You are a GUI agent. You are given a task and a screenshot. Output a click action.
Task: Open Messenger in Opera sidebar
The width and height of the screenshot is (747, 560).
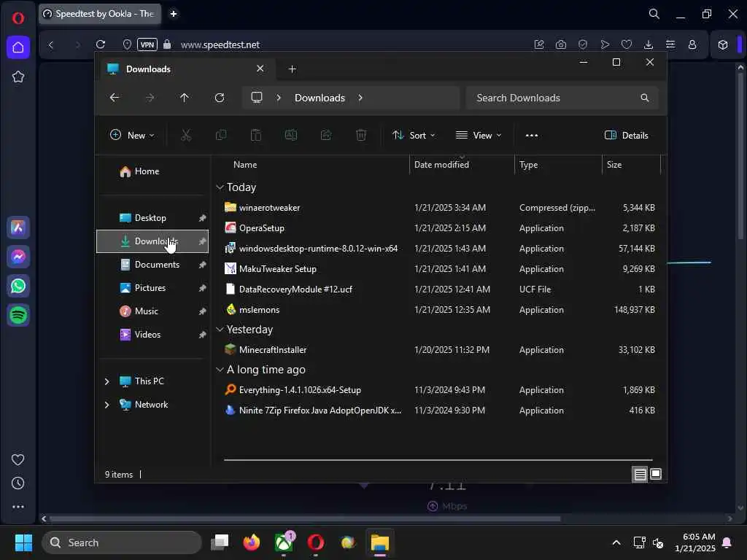click(18, 257)
